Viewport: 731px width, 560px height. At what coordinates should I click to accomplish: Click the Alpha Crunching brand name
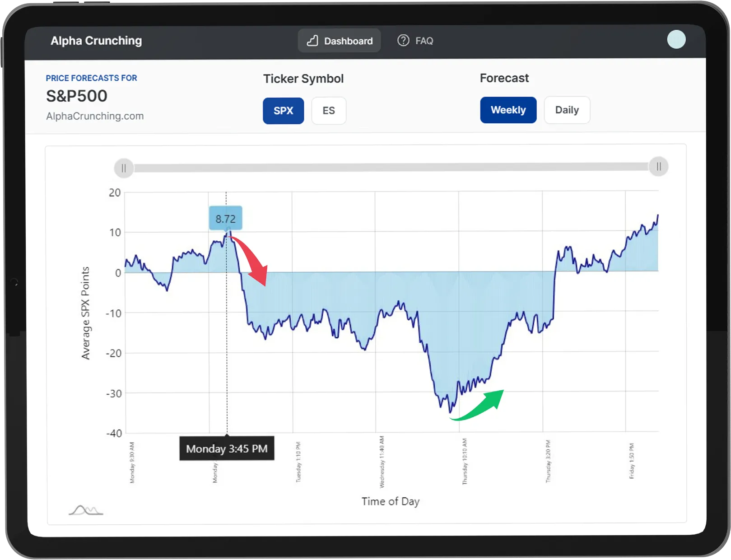pos(96,40)
